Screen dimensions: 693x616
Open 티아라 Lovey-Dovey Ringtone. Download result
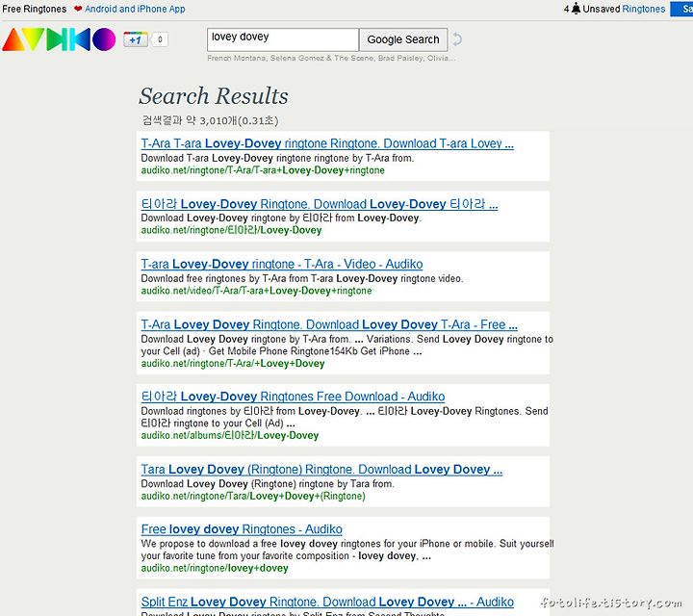click(320, 204)
